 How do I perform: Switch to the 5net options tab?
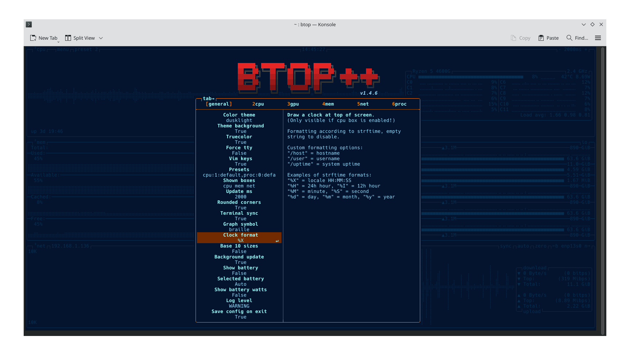tap(363, 104)
